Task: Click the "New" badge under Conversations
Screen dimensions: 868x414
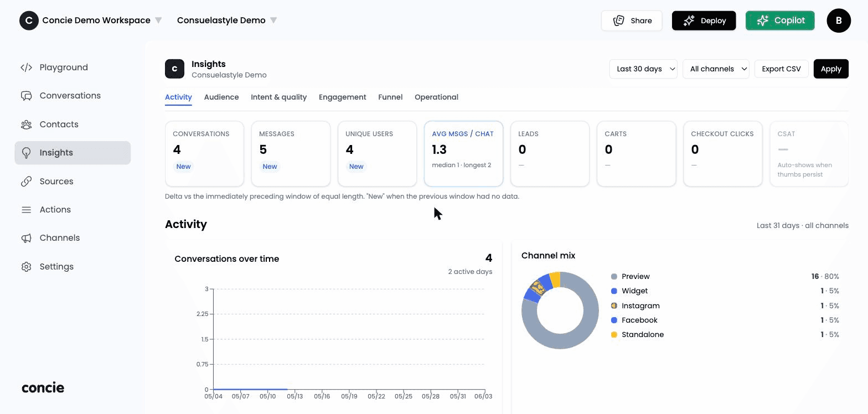Action: tap(183, 167)
